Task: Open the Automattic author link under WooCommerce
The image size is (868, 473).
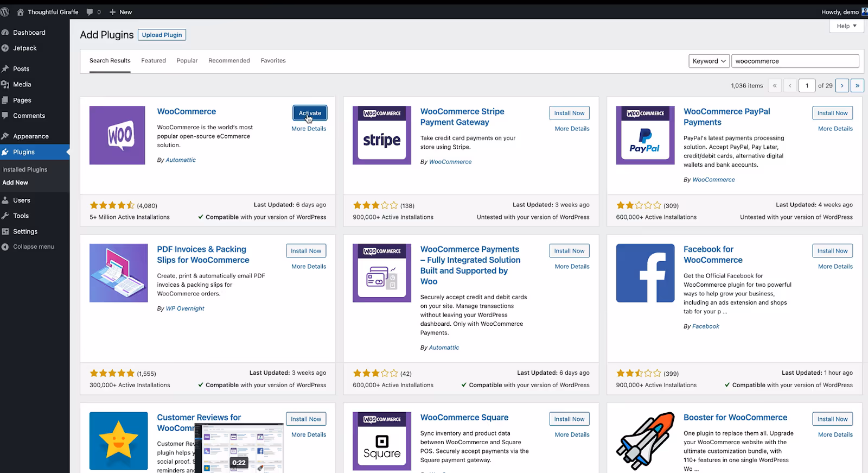Action: click(181, 160)
